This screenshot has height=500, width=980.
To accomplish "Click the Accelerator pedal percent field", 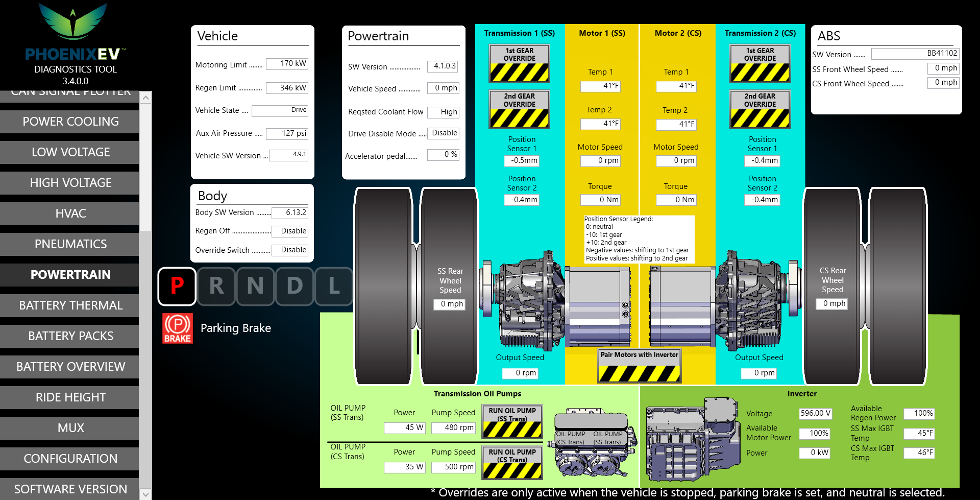I will coord(443,155).
